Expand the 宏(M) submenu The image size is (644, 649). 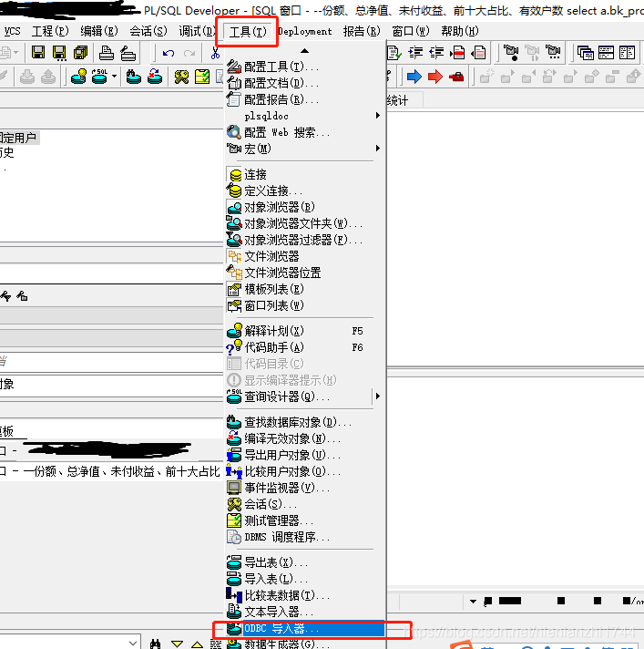coord(305,149)
